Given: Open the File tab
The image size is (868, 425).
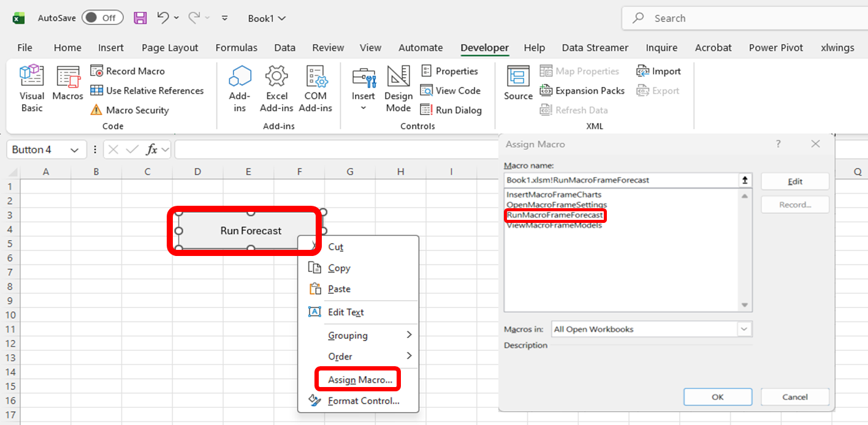Looking at the screenshot, I should [x=25, y=47].
